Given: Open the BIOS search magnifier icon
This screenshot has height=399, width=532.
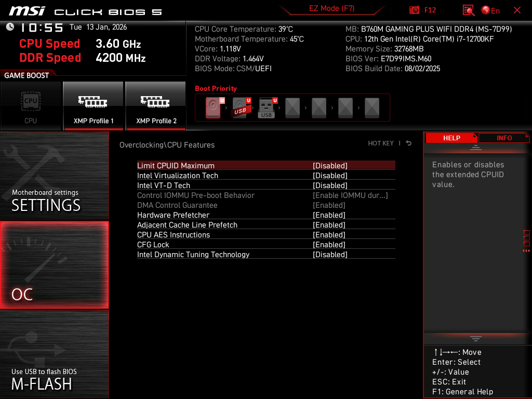Looking at the screenshot, I should pyautogui.click(x=469, y=10).
